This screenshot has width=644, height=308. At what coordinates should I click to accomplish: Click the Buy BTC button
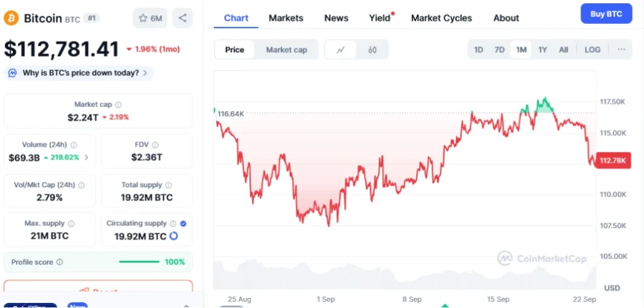(606, 13)
